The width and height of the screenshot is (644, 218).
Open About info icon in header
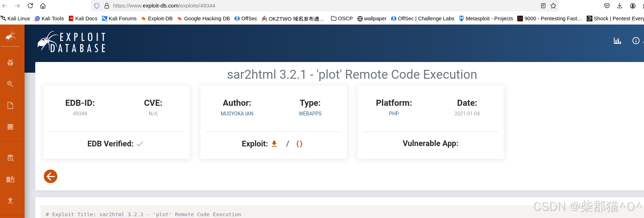click(x=636, y=41)
